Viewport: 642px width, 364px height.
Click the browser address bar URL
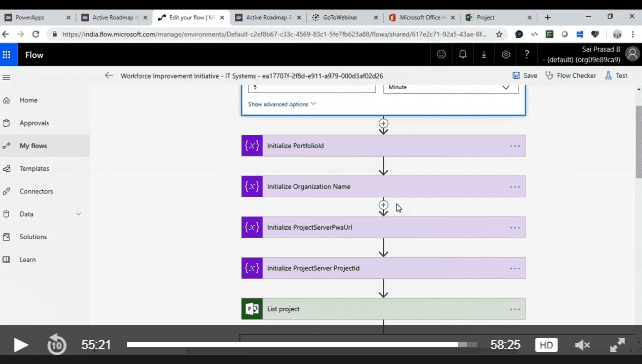click(274, 34)
